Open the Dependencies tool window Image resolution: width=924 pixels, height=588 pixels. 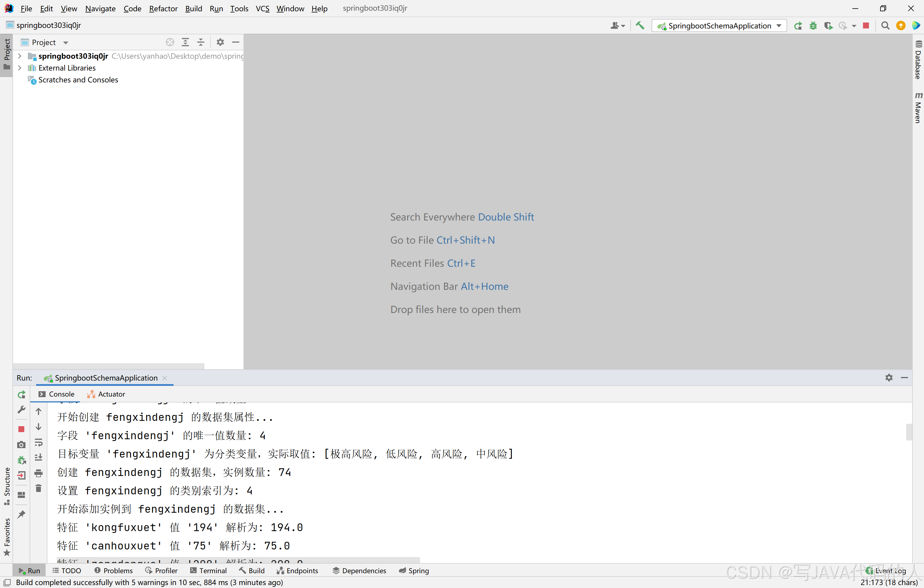coord(360,571)
